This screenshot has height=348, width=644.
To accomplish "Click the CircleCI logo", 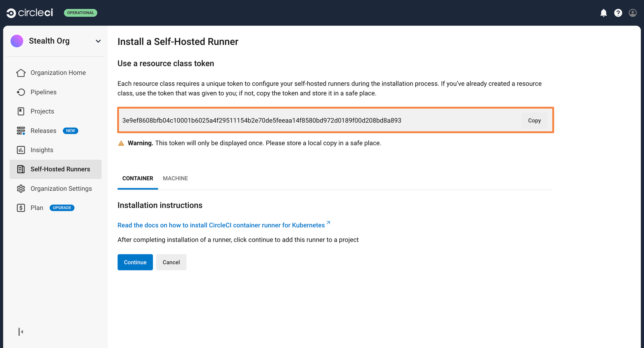I will click(30, 13).
